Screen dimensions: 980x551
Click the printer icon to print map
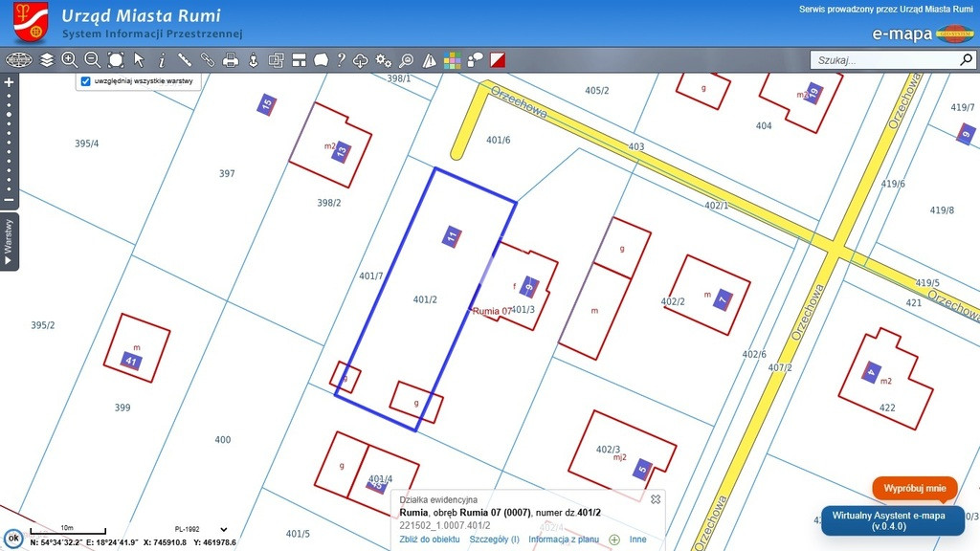(x=231, y=60)
